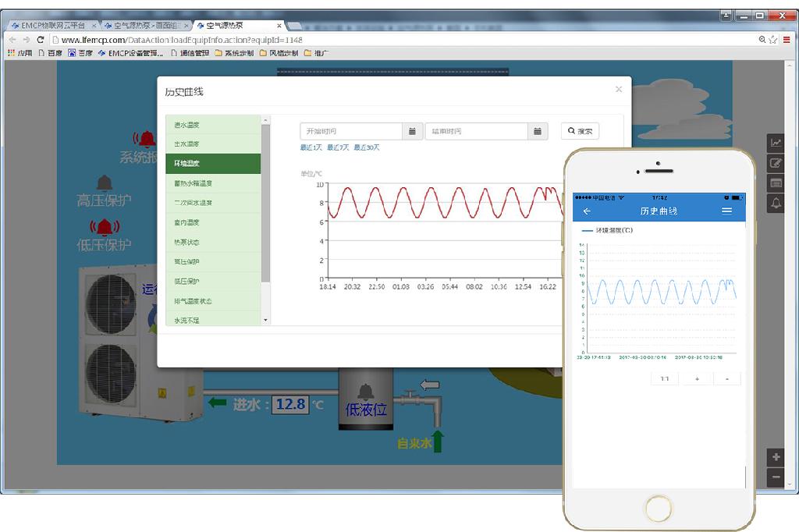799x532 pixels.
Task: Click the 高压保护 gray bell indicator
Action: (105, 183)
